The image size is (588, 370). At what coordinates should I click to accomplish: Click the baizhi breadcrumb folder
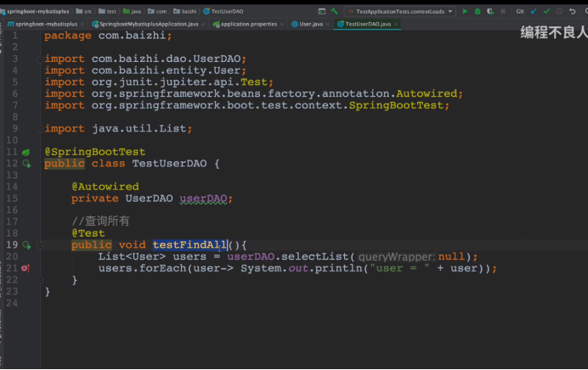(x=188, y=11)
